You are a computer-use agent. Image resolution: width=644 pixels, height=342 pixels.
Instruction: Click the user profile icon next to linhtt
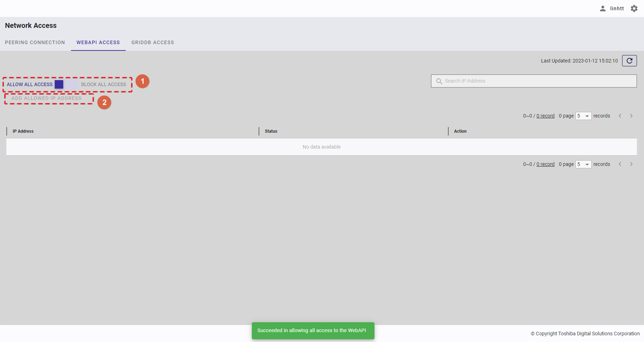click(603, 8)
